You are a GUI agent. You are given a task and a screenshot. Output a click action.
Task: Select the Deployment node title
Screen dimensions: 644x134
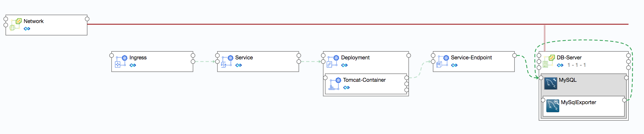pos(355,57)
